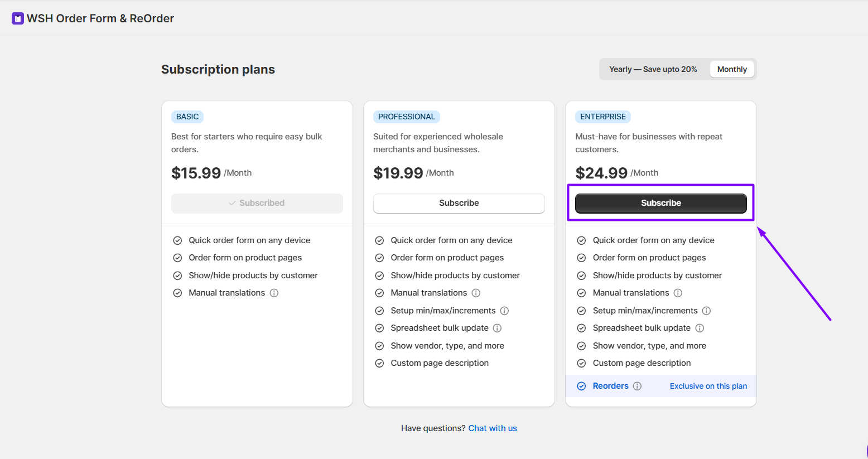Screen dimensions: 868x459
Task: Click the Reorders feature link
Action: (x=610, y=386)
